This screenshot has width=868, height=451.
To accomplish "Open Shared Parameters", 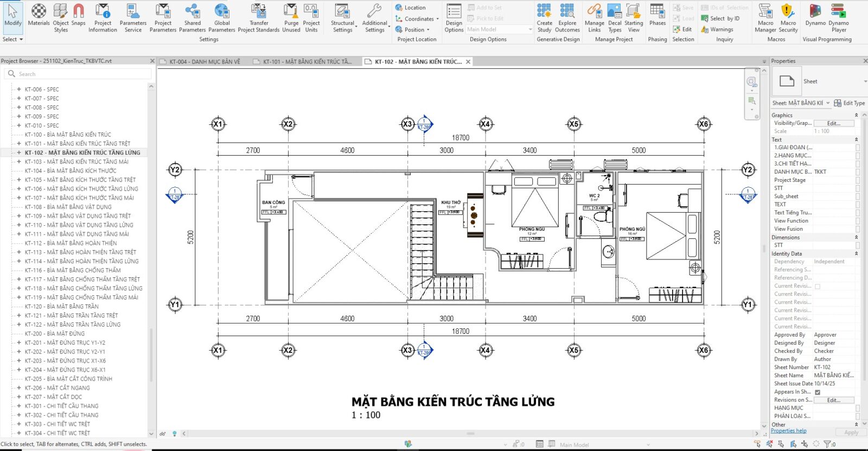I will pos(192,18).
